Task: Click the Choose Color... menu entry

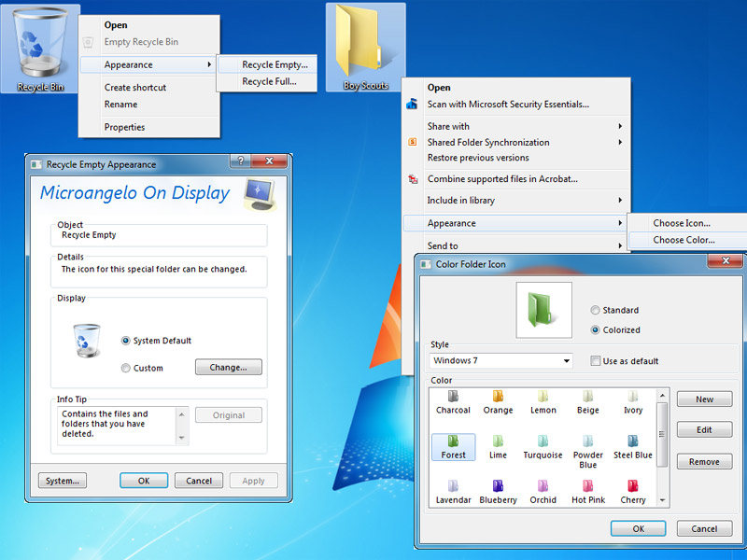Action: 684,240
